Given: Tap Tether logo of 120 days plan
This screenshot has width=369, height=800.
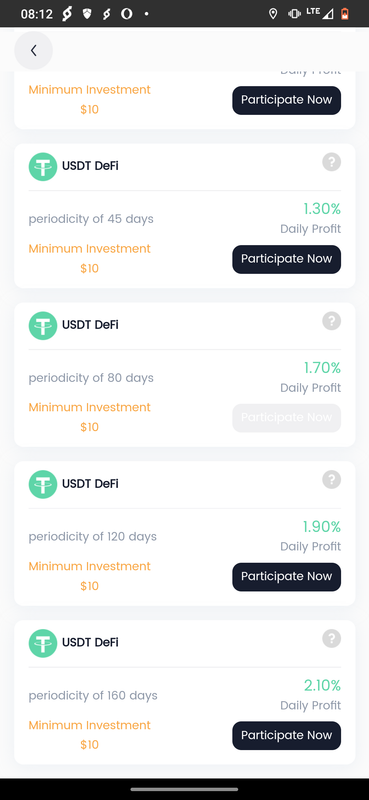Looking at the screenshot, I should tap(43, 484).
